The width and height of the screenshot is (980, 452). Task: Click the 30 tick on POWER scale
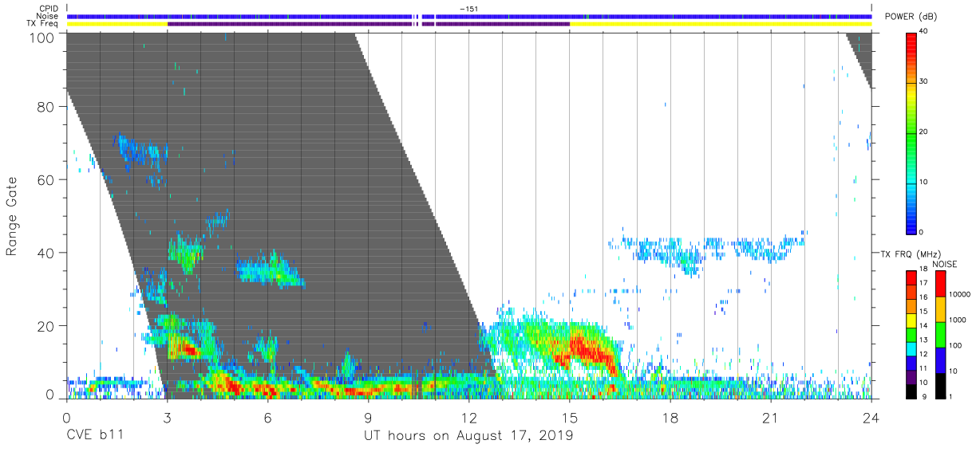925,82
